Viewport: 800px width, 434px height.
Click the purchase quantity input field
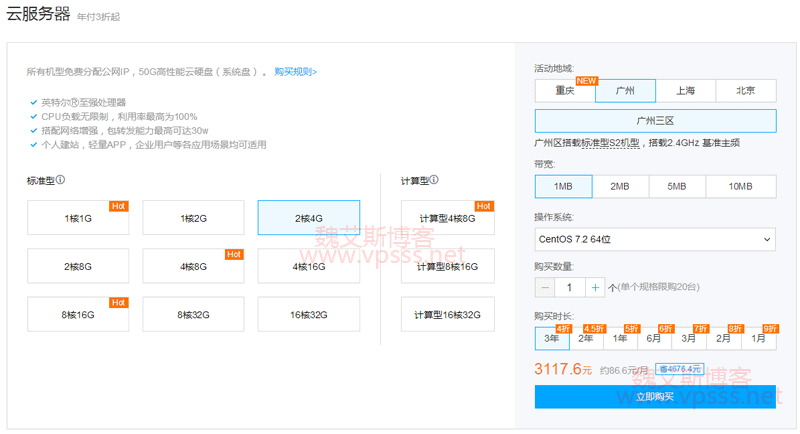pos(570,287)
